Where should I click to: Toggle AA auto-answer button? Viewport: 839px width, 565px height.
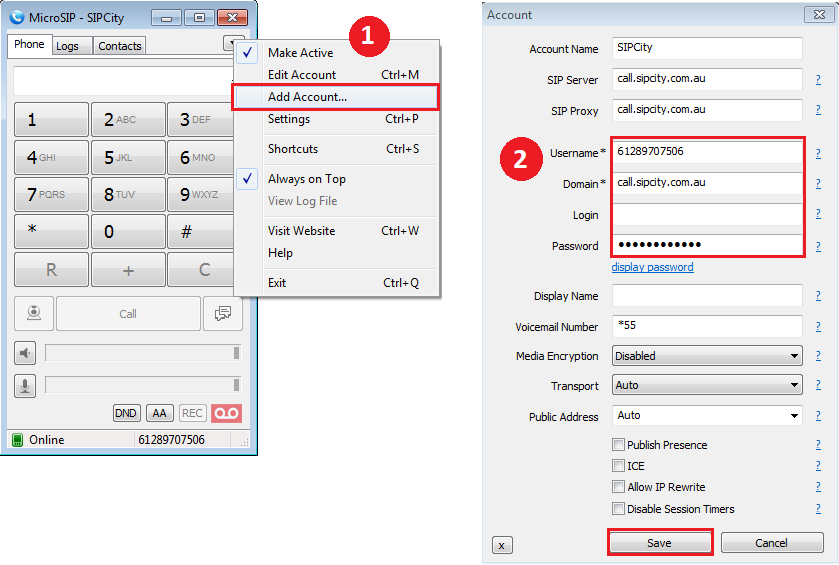coord(159,413)
